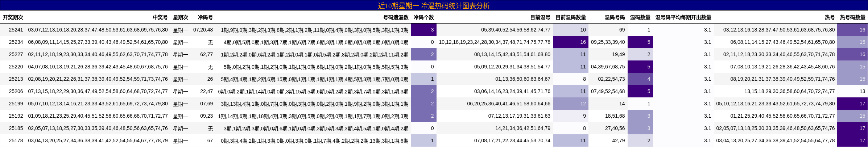The height and width of the screenshot is (147, 868).
Task: Click period number 25192
Action: coord(16,116)
